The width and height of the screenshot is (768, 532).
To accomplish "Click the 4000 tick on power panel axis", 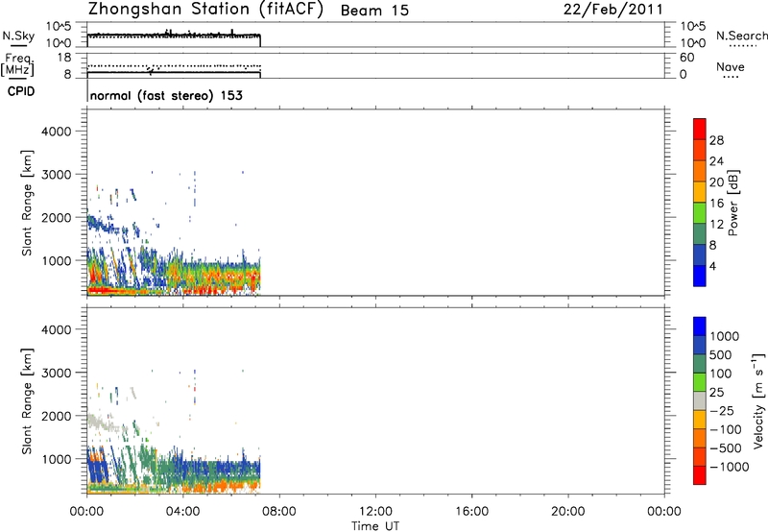I will [x=57, y=132].
